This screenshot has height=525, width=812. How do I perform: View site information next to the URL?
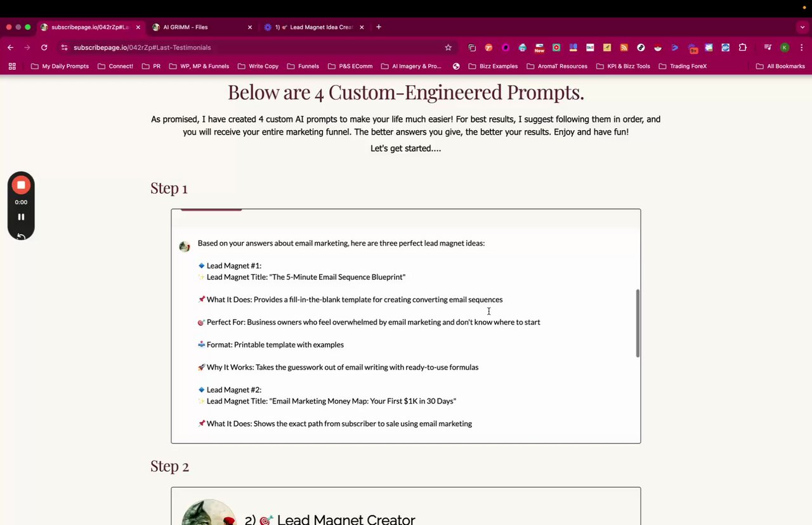pyautogui.click(x=64, y=48)
